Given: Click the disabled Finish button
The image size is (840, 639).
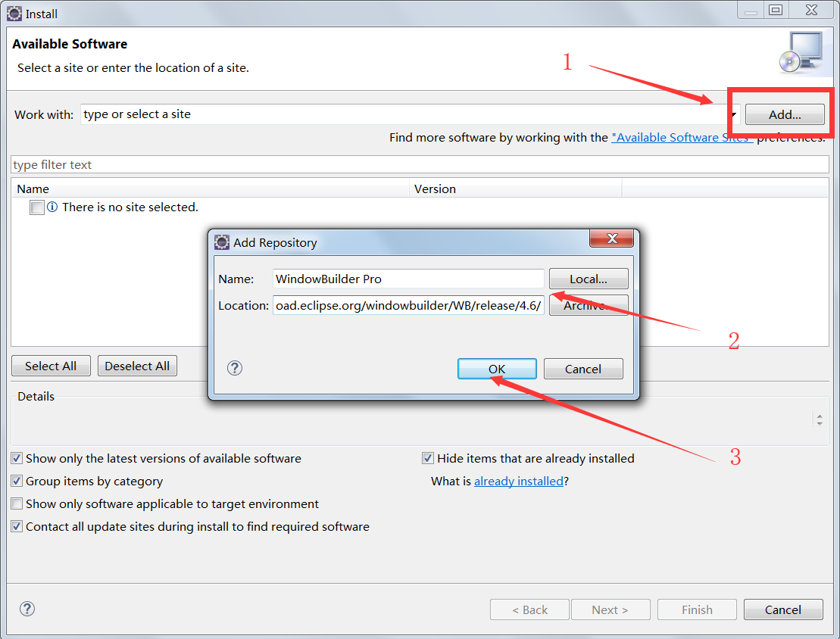Looking at the screenshot, I should tap(697, 609).
